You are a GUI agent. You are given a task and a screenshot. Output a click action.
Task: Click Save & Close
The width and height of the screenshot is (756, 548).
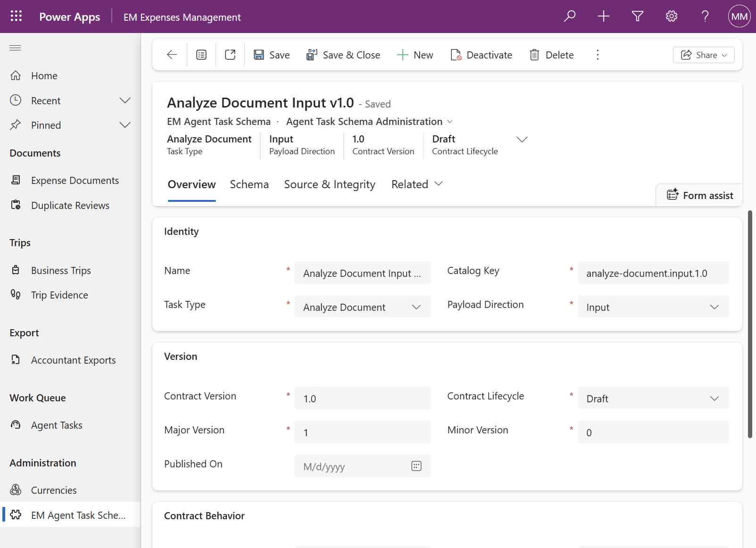pos(343,55)
